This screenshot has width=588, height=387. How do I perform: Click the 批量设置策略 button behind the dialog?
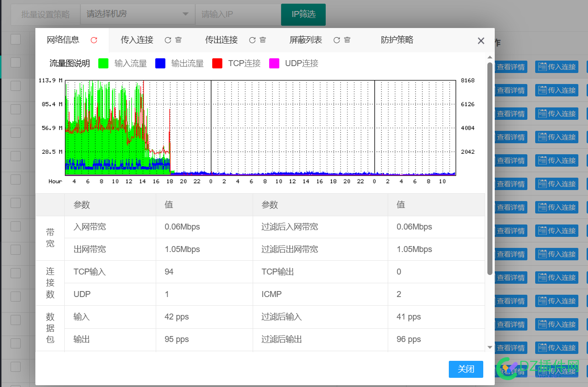click(x=45, y=14)
